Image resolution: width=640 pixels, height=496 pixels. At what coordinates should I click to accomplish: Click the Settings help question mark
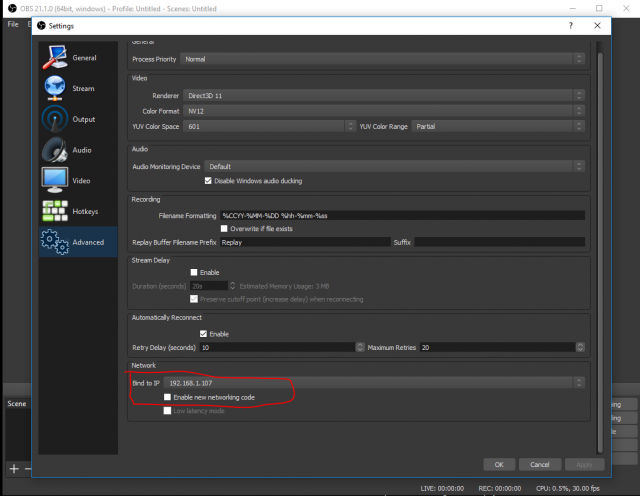tap(571, 25)
